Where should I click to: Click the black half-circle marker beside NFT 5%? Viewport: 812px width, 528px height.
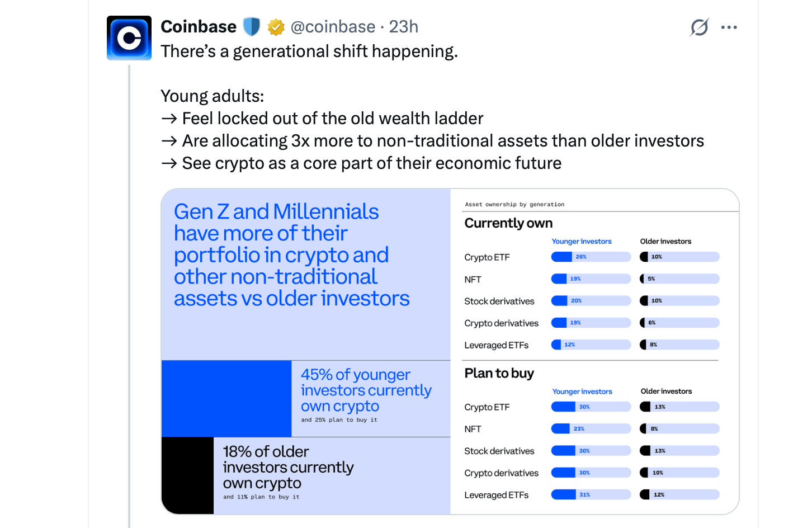(643, 278)
